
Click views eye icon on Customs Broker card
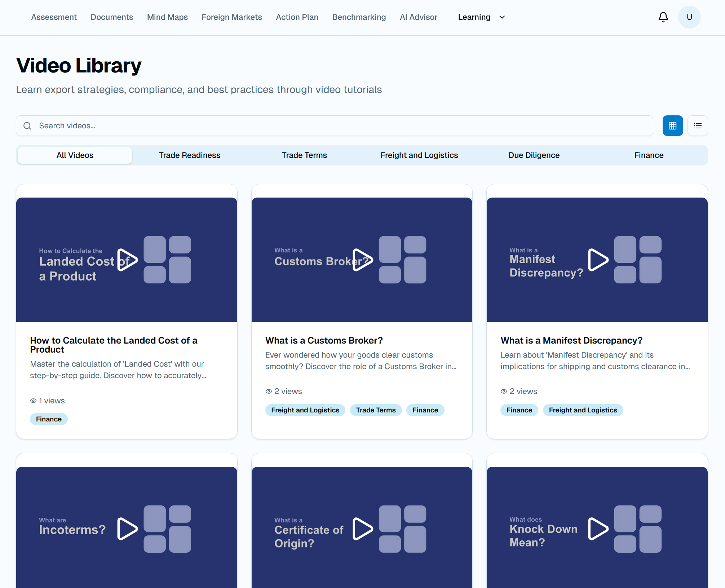pos(269,392)
